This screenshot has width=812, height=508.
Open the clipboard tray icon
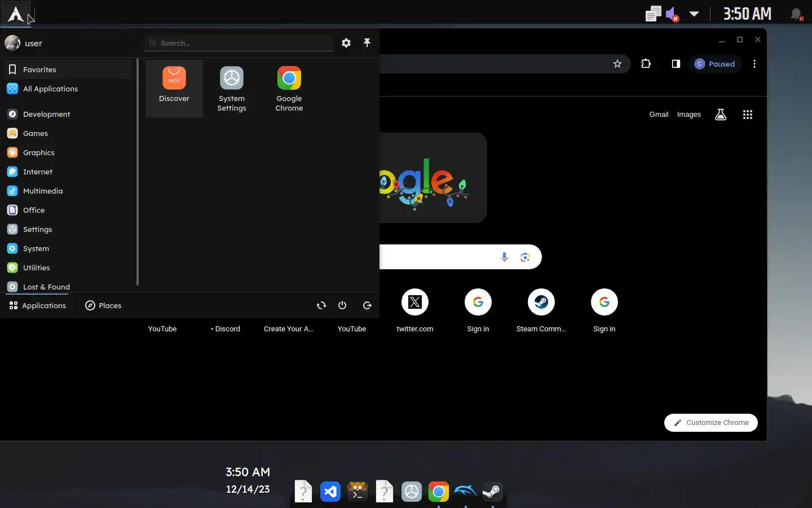tap(653, 14)
